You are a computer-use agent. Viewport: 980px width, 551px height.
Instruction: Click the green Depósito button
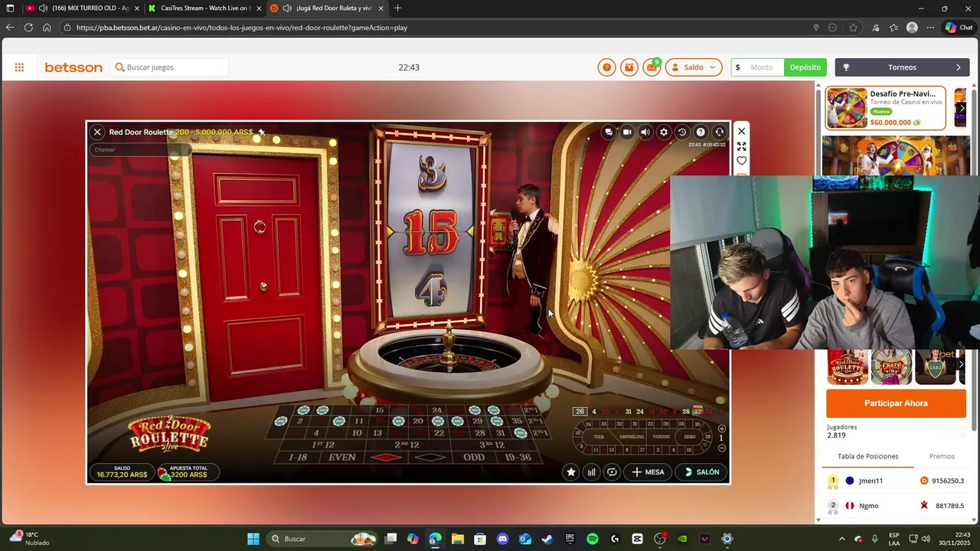click(805, 67)
